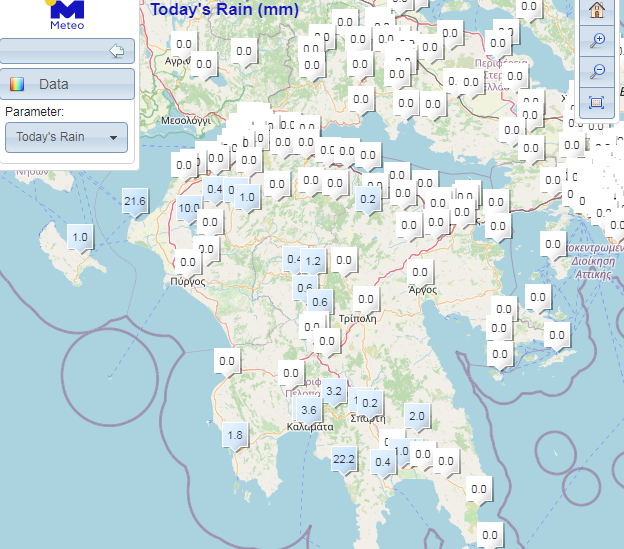The width and height of the screenshot is (624, 549).
Task: Collapse the panel with the left arrow
Action: 116,50
